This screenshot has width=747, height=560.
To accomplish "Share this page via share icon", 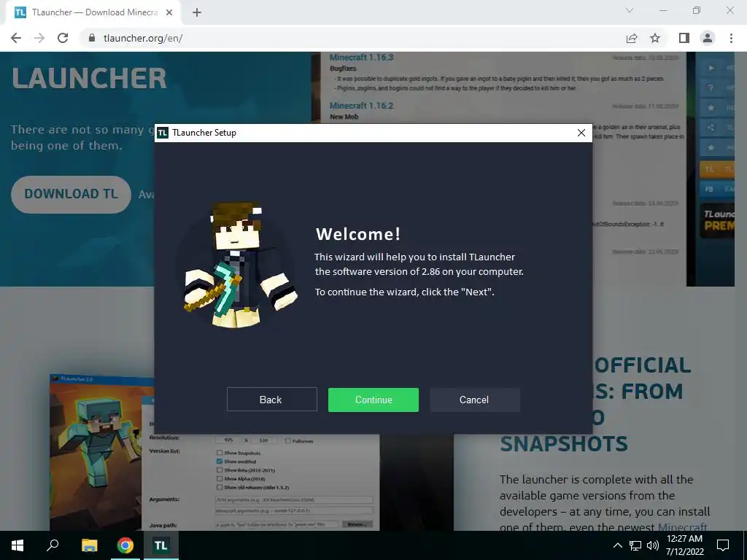I will click(632, 38).
